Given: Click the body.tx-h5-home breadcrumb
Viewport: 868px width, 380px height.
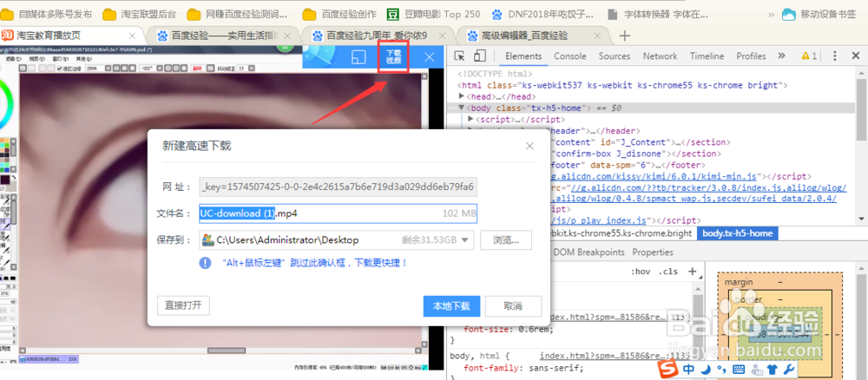Looking at the screenshot, I should point(737,233).
